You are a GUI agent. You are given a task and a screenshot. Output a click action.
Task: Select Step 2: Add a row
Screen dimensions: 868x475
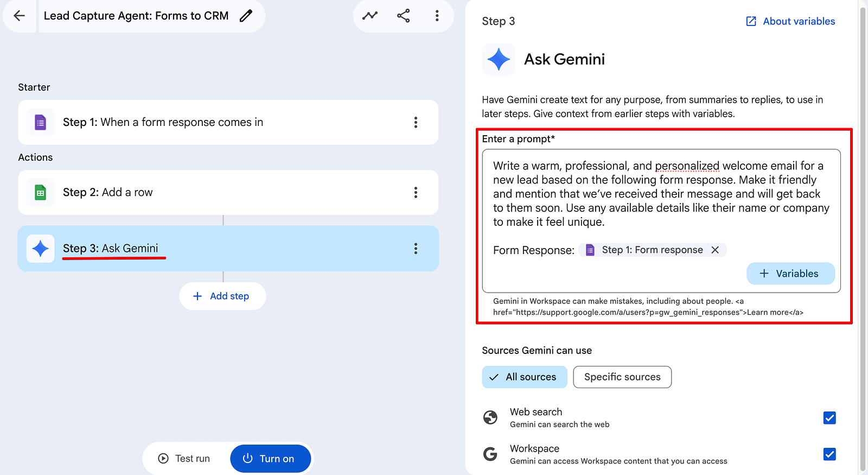click(228, 192)
